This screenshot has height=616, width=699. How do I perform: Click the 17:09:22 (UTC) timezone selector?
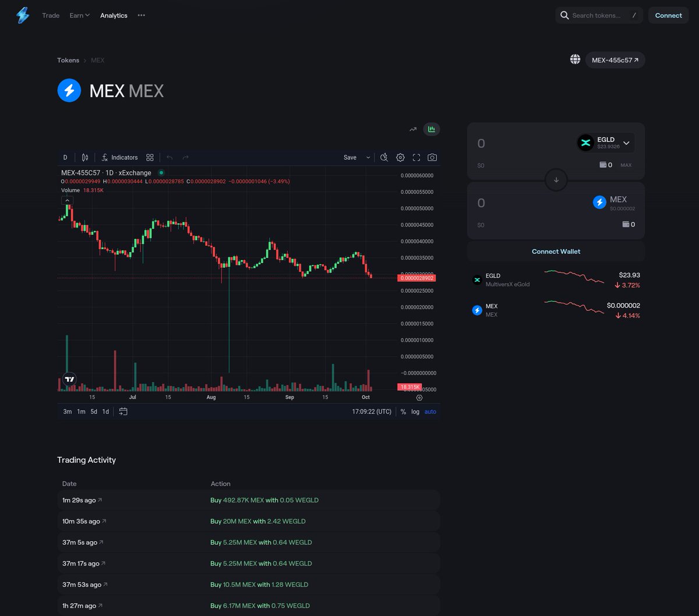372,412
